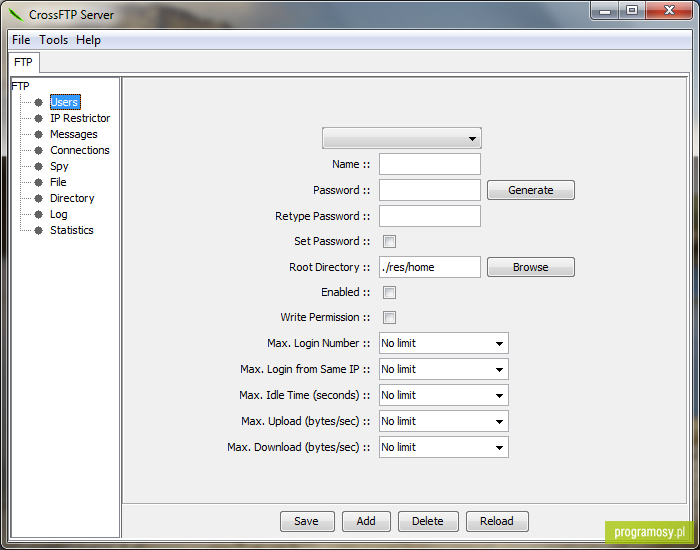
Task: Click the Add button
Action: [366, 521]
